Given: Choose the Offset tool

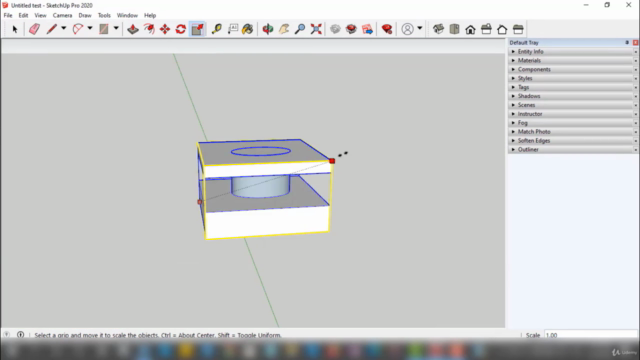Looking at the screenshot, I should pyautogui.click(x=149, y=29).
